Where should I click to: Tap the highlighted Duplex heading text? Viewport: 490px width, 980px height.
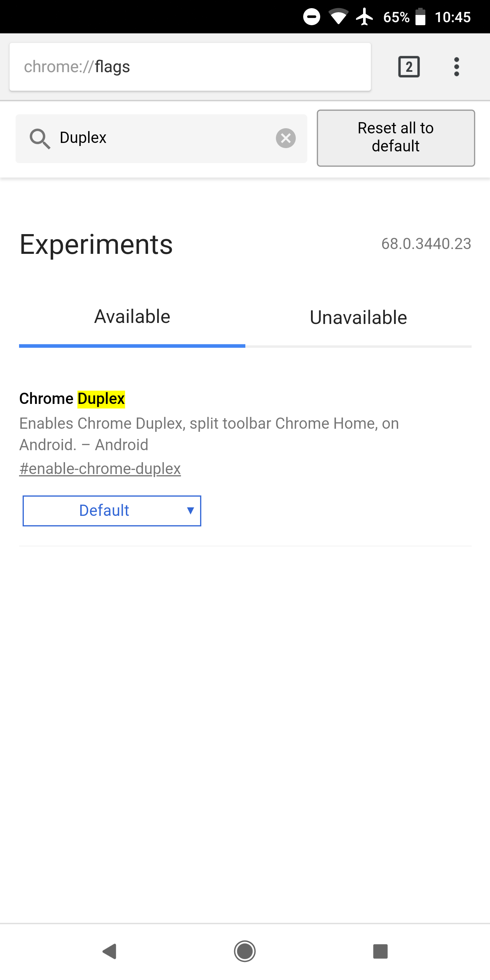[100, 398]
